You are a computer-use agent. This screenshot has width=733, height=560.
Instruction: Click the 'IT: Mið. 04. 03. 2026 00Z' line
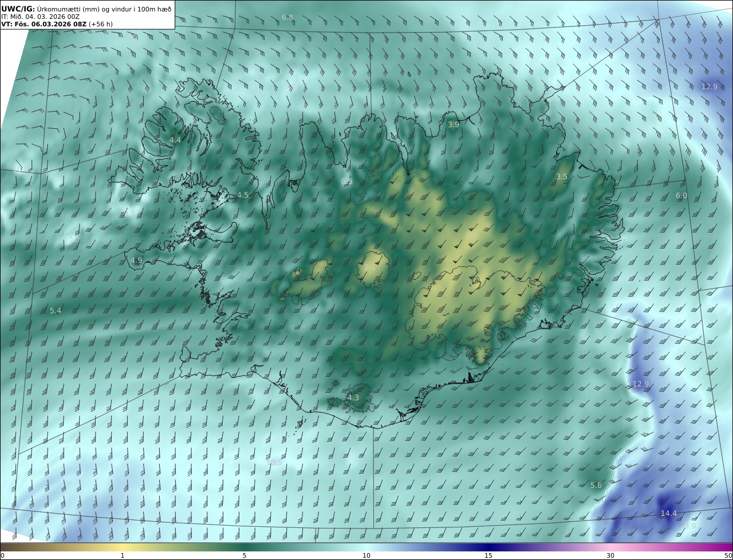pyautogui.click(x=40, y=17)
